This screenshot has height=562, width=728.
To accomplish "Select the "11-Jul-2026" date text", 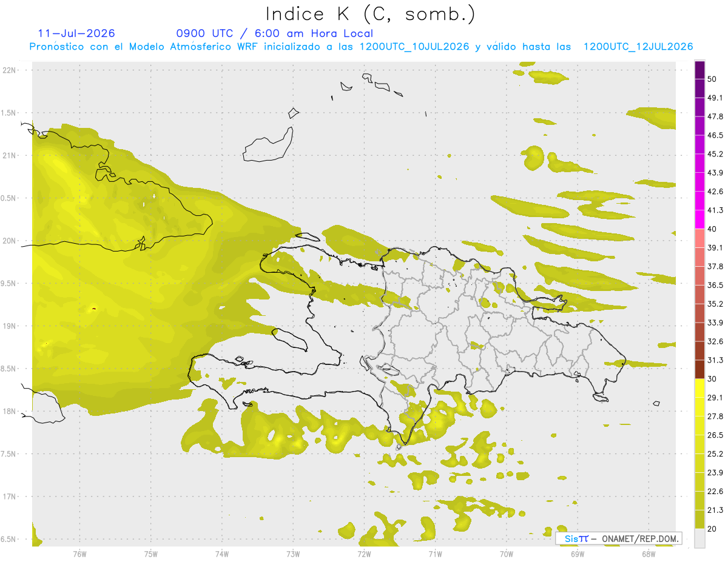I will point(76,33).
